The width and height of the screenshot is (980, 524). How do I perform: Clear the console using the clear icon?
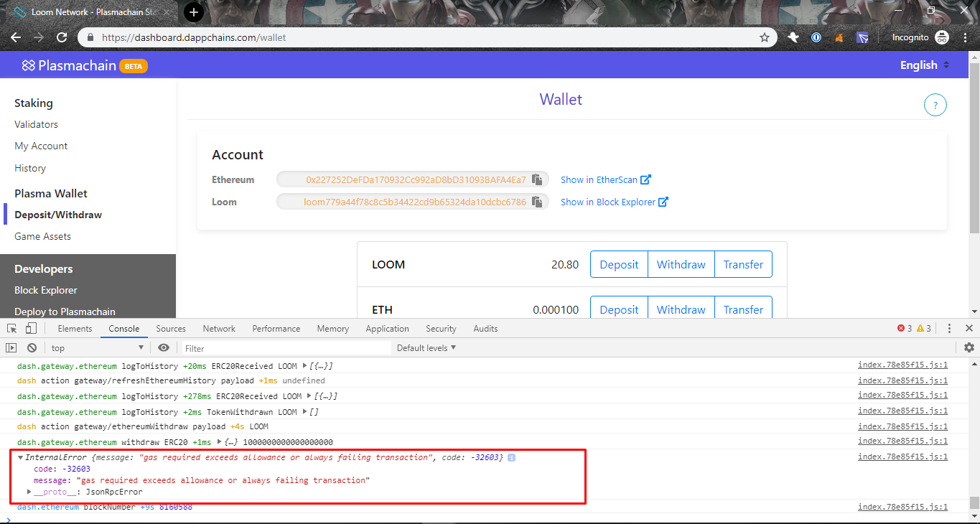(32, 347)
